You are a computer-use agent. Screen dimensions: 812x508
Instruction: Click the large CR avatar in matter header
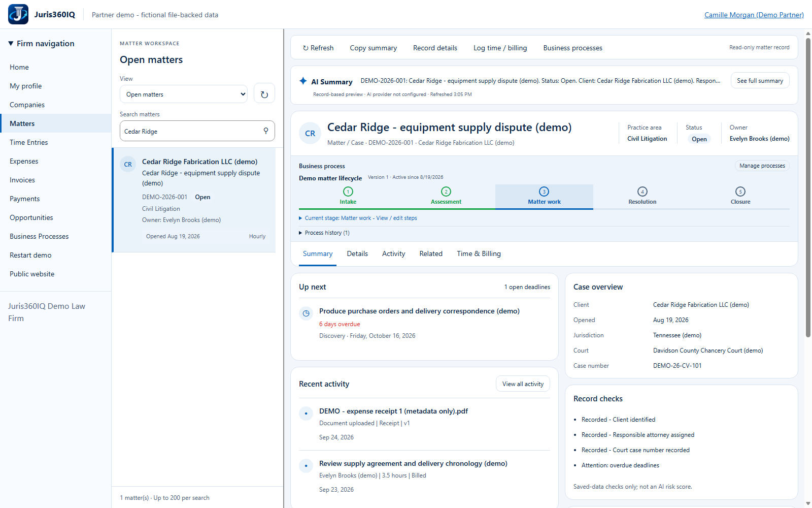tap(310, 133)
